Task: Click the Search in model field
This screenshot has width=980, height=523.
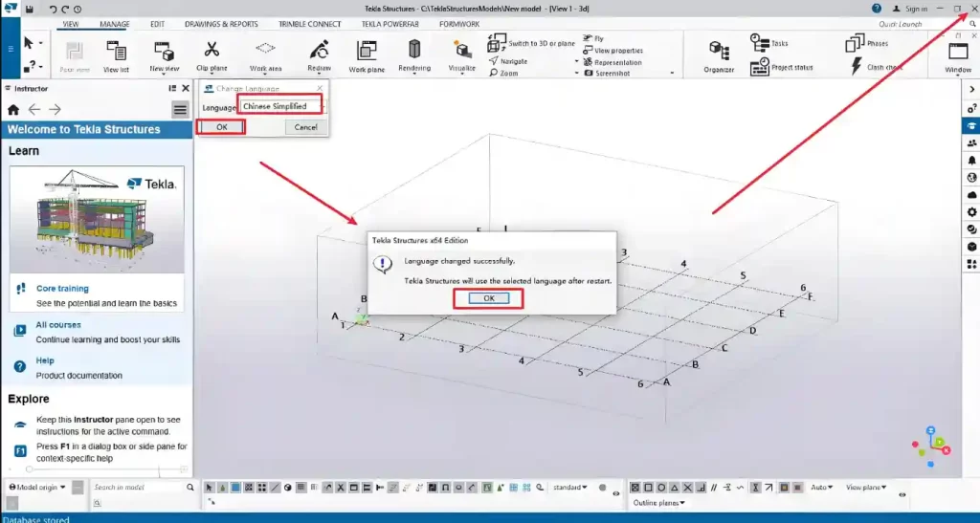Action: click(x=134, y=488)
